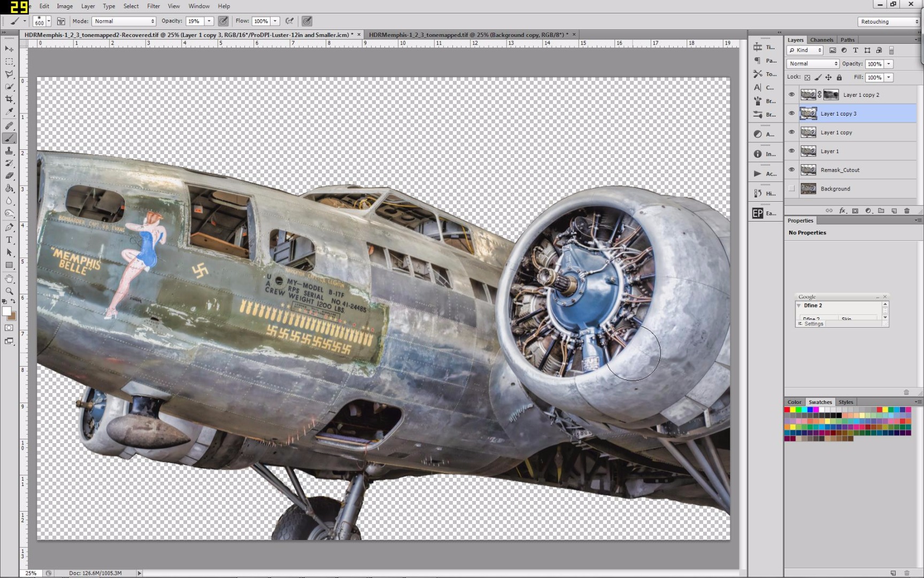924x578 pixels.
Task: Create new adjustment layer icon
Action: 868,211
